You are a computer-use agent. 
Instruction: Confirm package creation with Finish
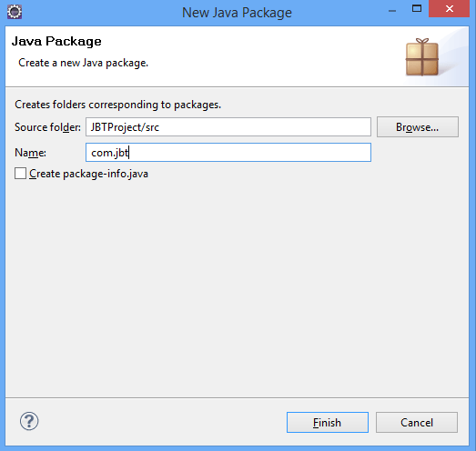coord(328,422)
